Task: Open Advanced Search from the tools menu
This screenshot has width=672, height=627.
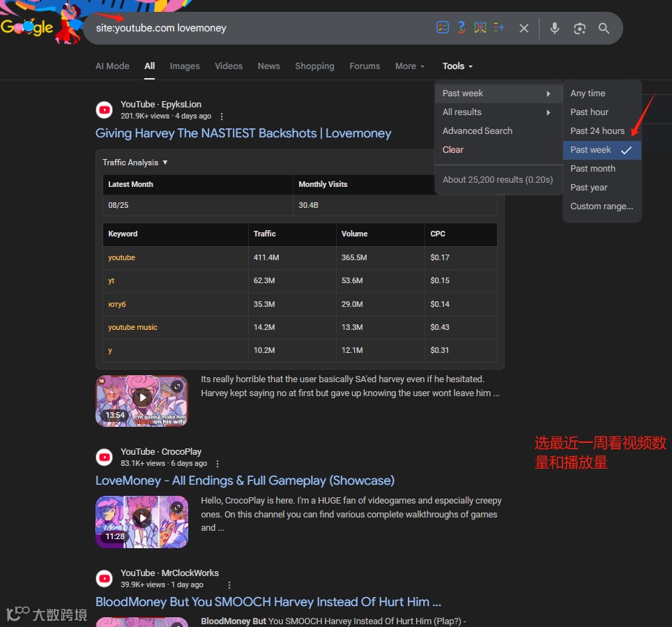Action: (x=478, y=131)
